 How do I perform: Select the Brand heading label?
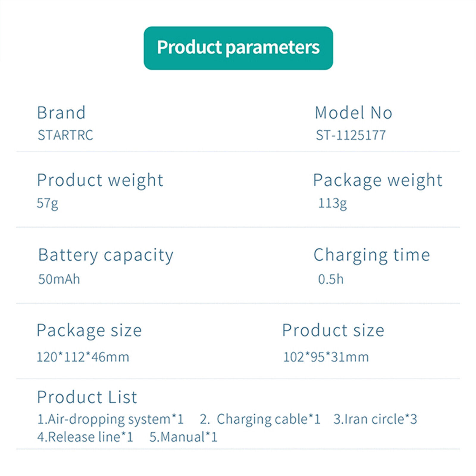click(x=61, y=113)
